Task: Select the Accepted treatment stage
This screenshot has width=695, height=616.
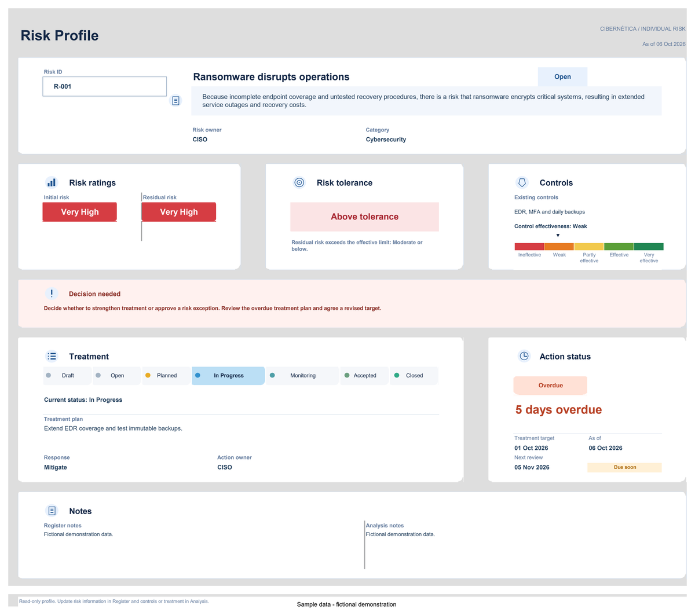Action: coord(364,375)
